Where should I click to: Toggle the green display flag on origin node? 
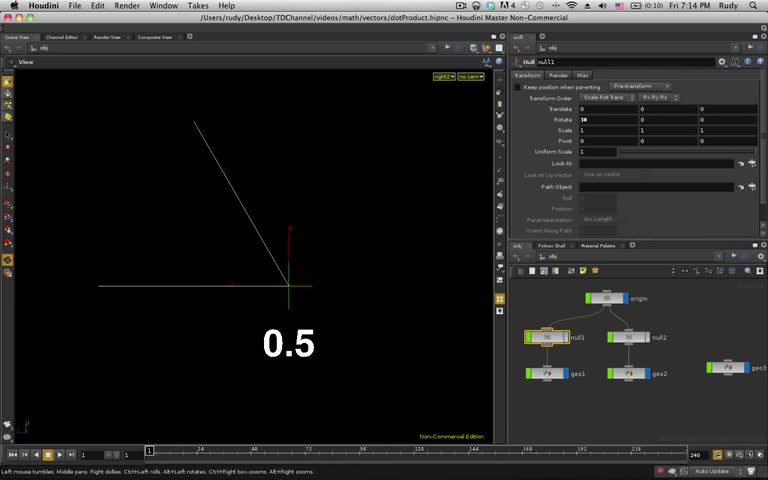[588, 298]
